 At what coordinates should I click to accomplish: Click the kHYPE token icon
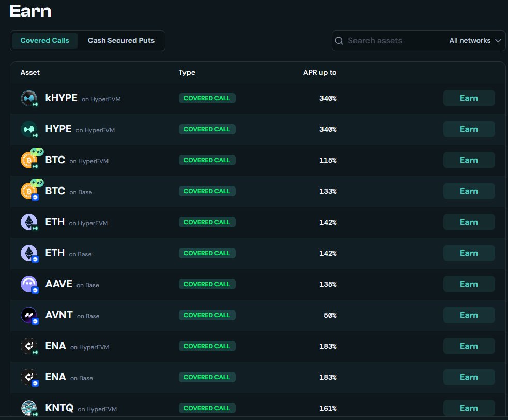pos(29,98)
